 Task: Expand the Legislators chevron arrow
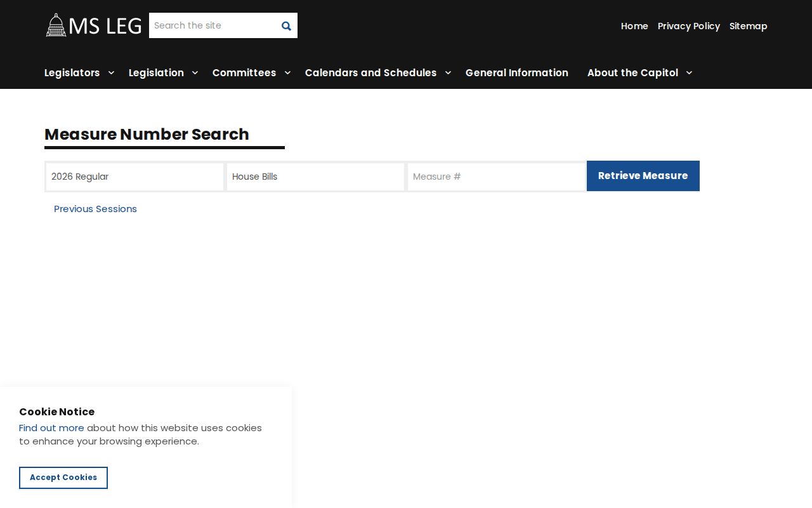[111, 72]
